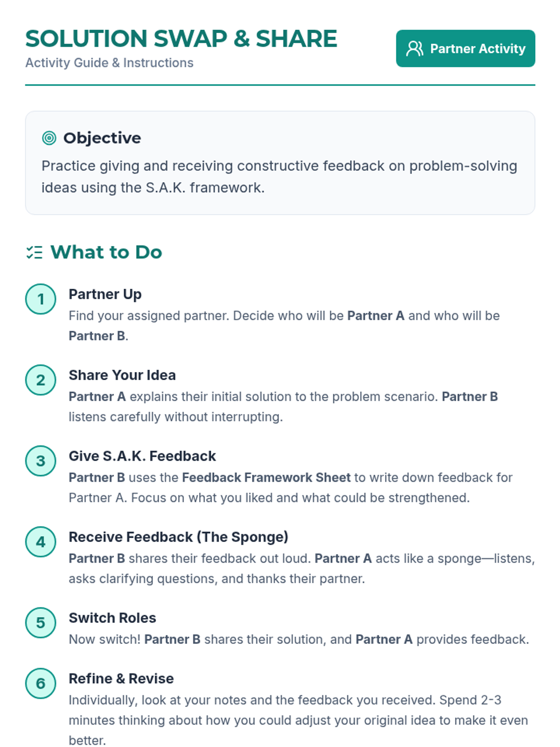Screen dimensions: 560x747
Task: Click the Give S.A.K. Feedback step title
Action: pos(142,456)
